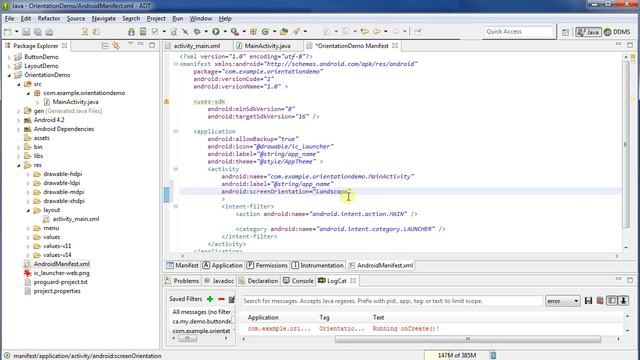
Task: Switch to the MainActivity.java editor tab
Action: click(x=267, y=46)
